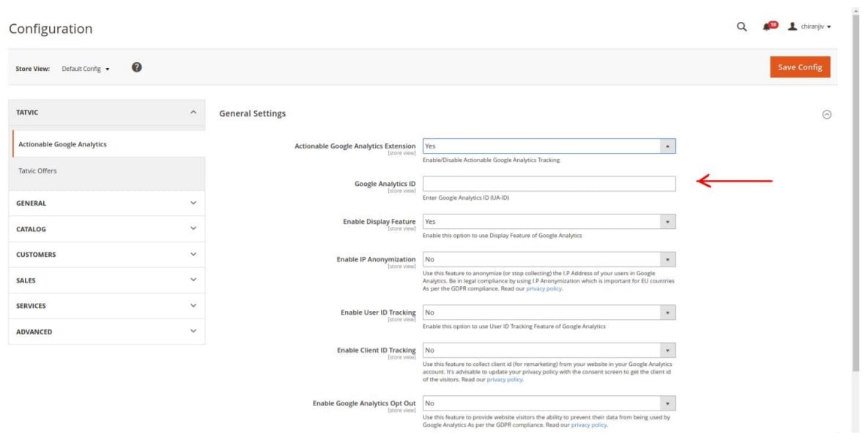The image size is (868, 442).
Task: Click the Store View label
Action: (x=33, y=69)
